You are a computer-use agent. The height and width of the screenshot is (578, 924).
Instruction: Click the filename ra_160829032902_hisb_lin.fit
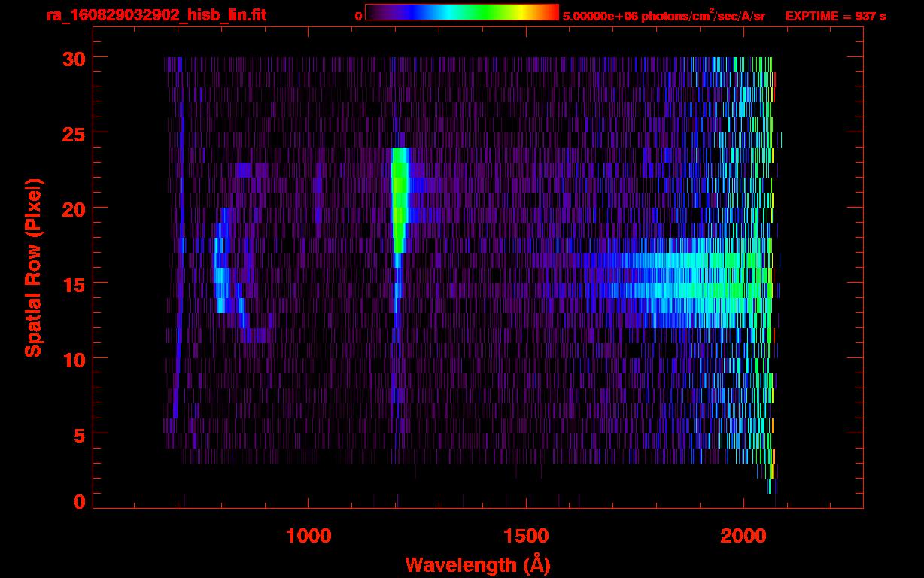(156, 15)
